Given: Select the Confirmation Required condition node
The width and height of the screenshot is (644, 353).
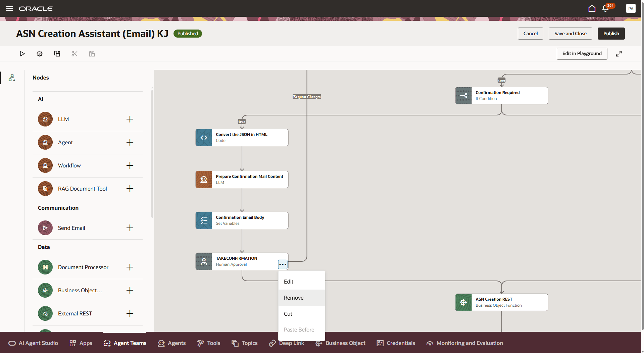Looking at the screenshot, I should tap(502, 96).
